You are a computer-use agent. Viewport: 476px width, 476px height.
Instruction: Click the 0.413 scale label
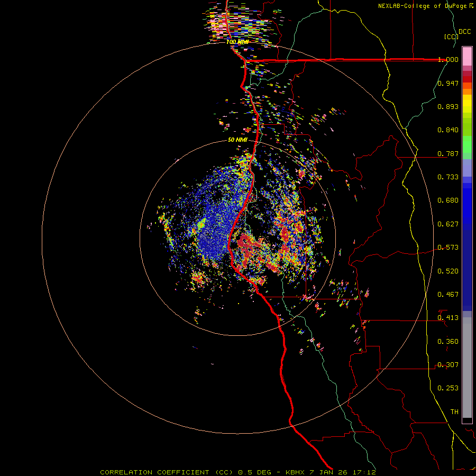[x=448, y=318]
